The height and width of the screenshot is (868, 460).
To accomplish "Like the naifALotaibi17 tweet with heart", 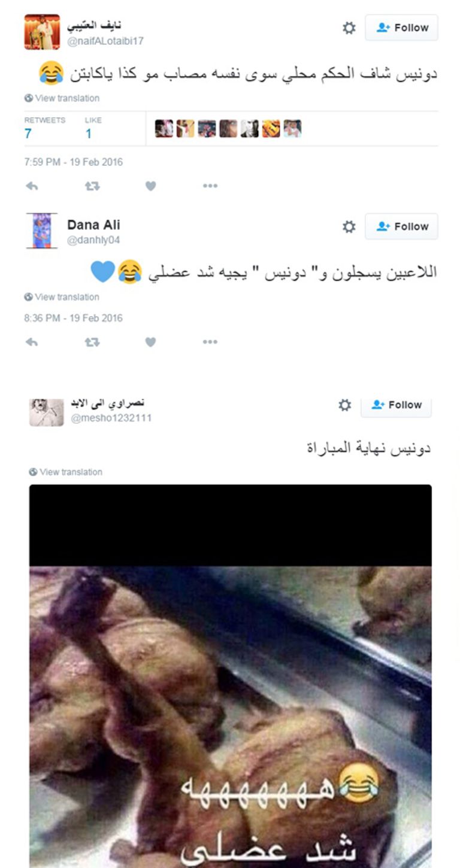I will pos(150,186).
